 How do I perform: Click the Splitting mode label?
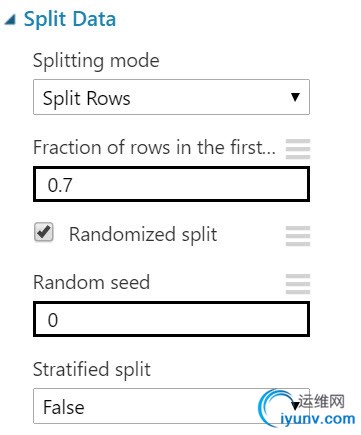click(96, 61)
